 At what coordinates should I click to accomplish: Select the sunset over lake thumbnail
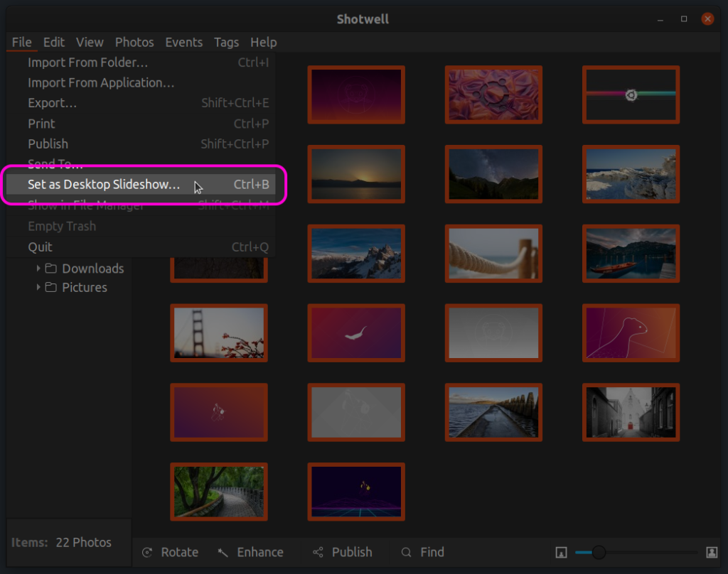356,174
